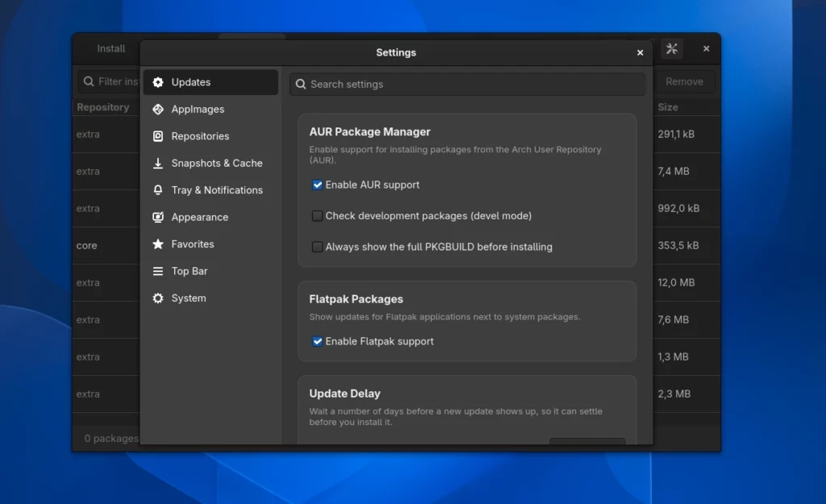Click the Flatpak Packages heading
826x504 pixels.
[x=356, y=299]
